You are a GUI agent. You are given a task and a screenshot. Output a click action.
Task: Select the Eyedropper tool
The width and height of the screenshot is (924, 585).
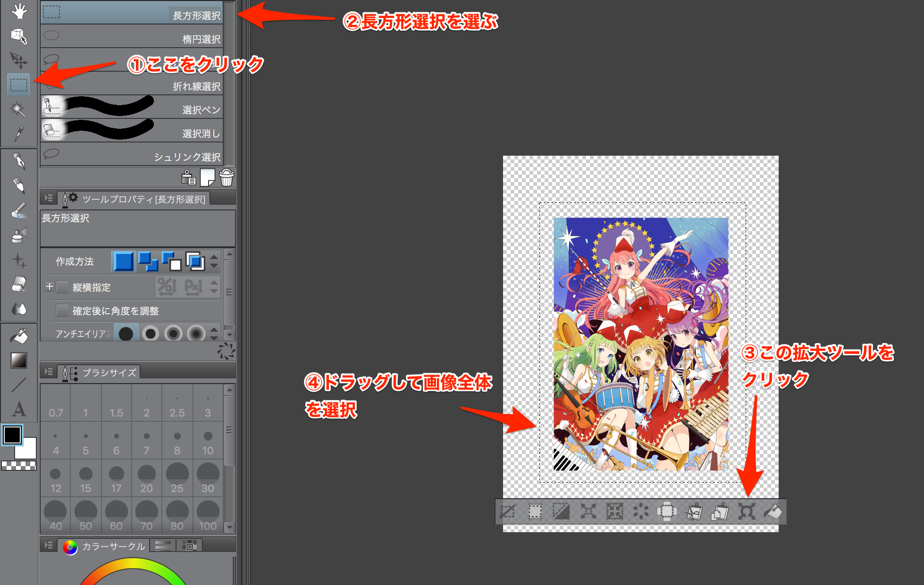coord(19,134)
